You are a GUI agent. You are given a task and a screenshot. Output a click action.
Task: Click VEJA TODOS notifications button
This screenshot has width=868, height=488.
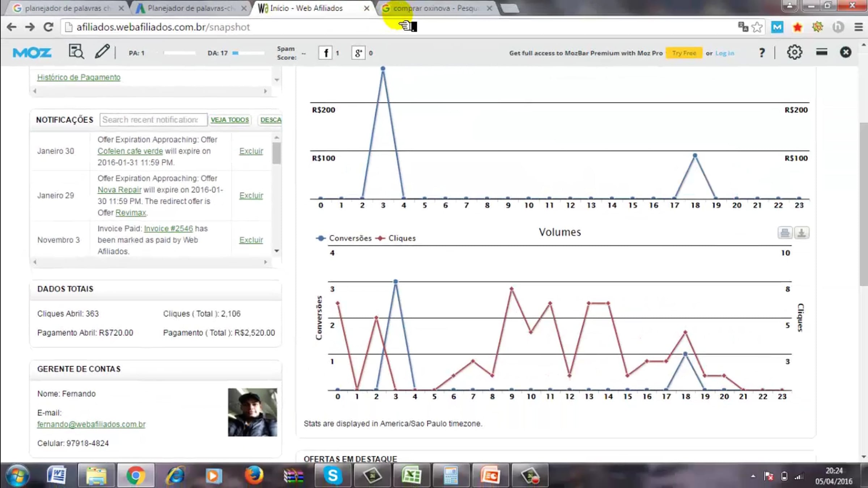coord(230,120)
